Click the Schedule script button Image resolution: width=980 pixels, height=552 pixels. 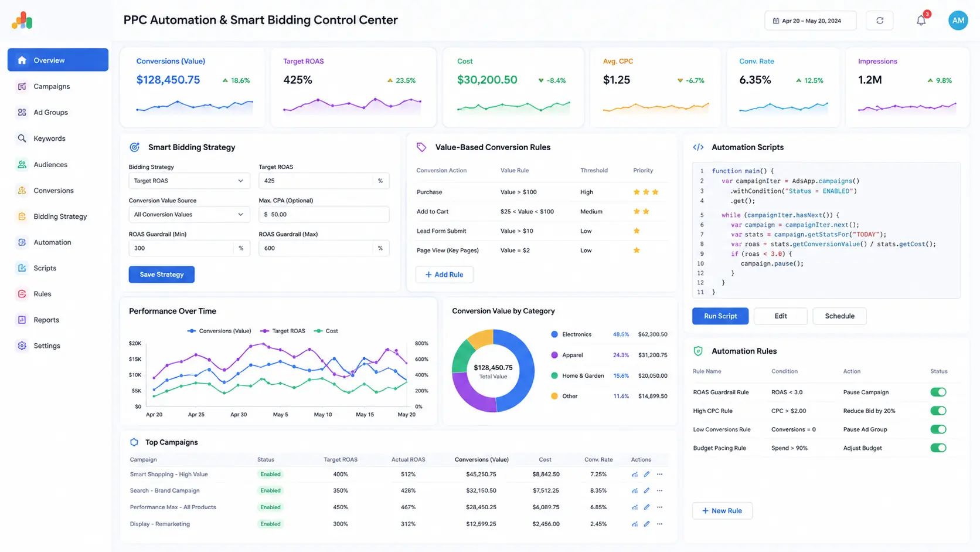pyautogui.click(x=839, y=316)
